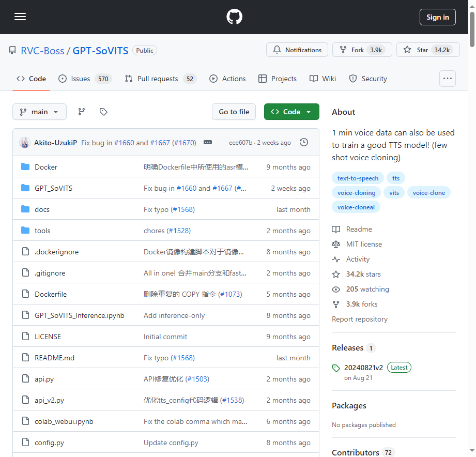Open the tools folder

pyautogui.click(x=42, y=231)
